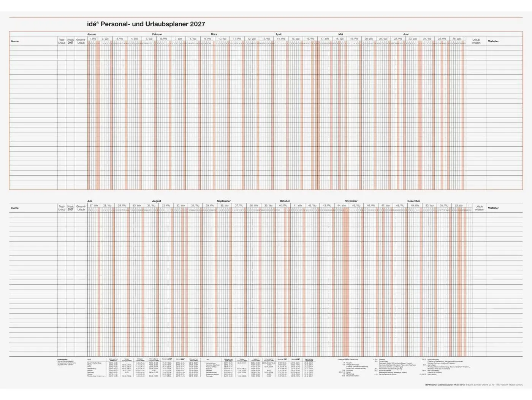Click 'Vertreter' header in the July–December table
Viewport: 532px width, 400px height.
pos(493,208)
